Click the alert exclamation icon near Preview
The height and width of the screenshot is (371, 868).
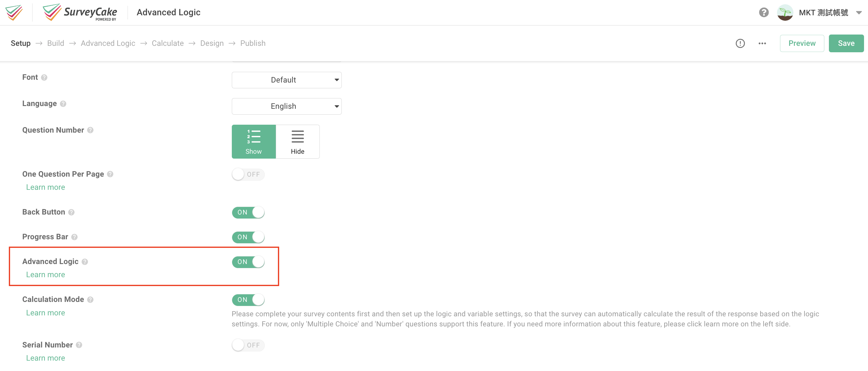click(740, 43)
